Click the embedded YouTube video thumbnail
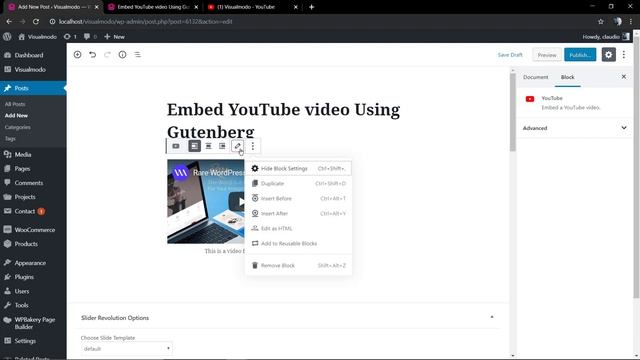 point(206,201)
